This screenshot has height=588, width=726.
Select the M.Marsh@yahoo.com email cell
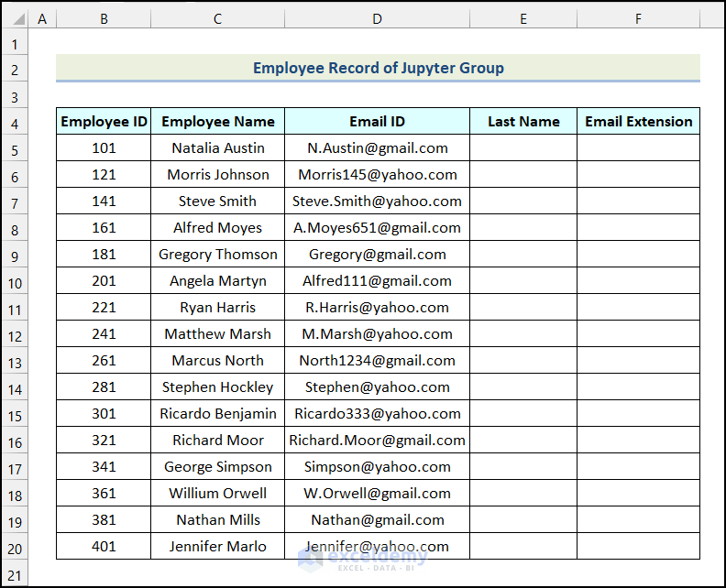(x=378, y=333)
